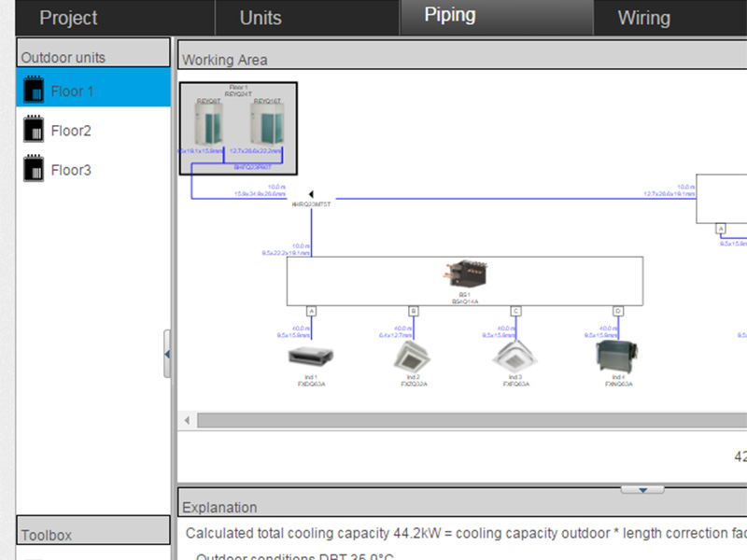Go to the Wiring tab
The height and width of the screenshot is (560, 747).
pyautogui.click(x=643, y=18)
